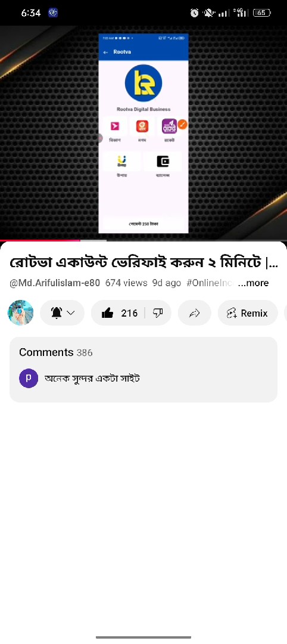Expand the notification options chevron
This screenshot has width=287, height=644.
[x=70, y=314]
